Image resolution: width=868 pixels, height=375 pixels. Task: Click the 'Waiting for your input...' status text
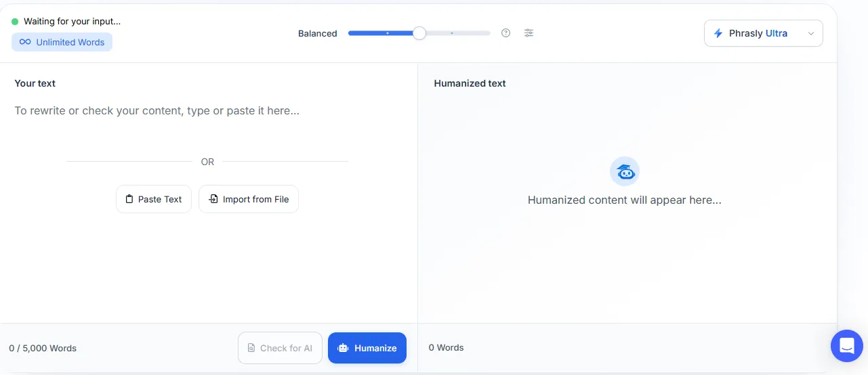72,22
